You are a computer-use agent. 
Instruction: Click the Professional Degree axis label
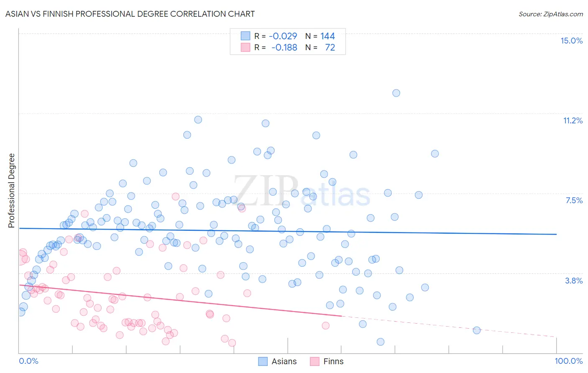pos(11,191)
